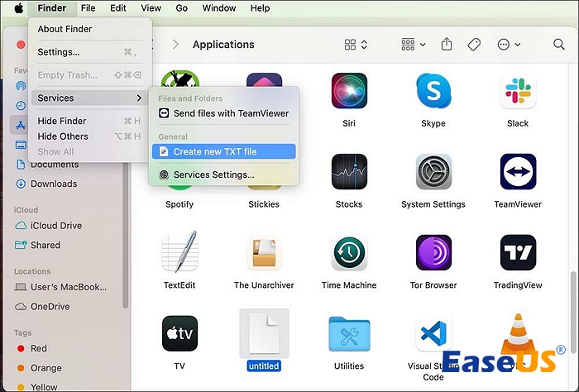The image size is (579, 392).
Task: Launch the Time Machine icon
Action: (x=349, y=253)
